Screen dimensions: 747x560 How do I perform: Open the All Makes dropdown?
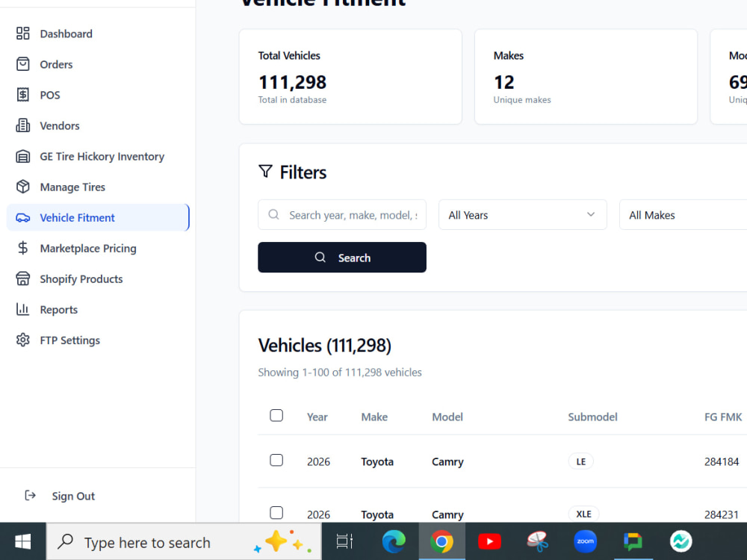pos(684,215)
